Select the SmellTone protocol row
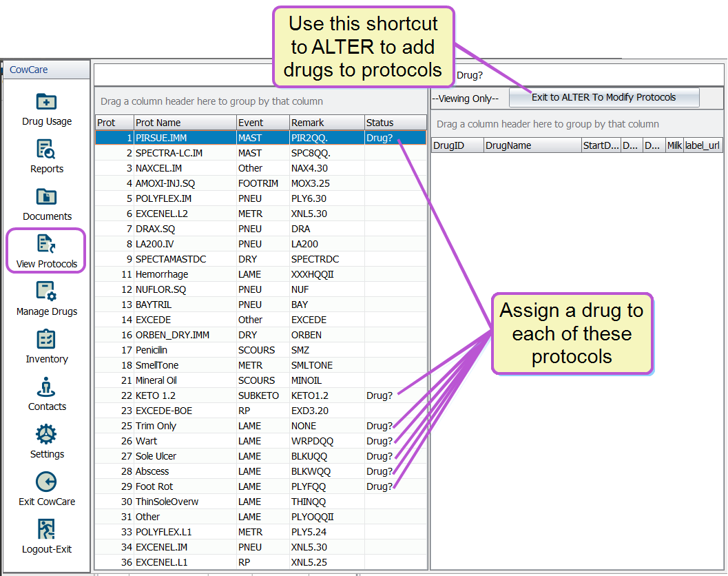 tap(260, 366)
